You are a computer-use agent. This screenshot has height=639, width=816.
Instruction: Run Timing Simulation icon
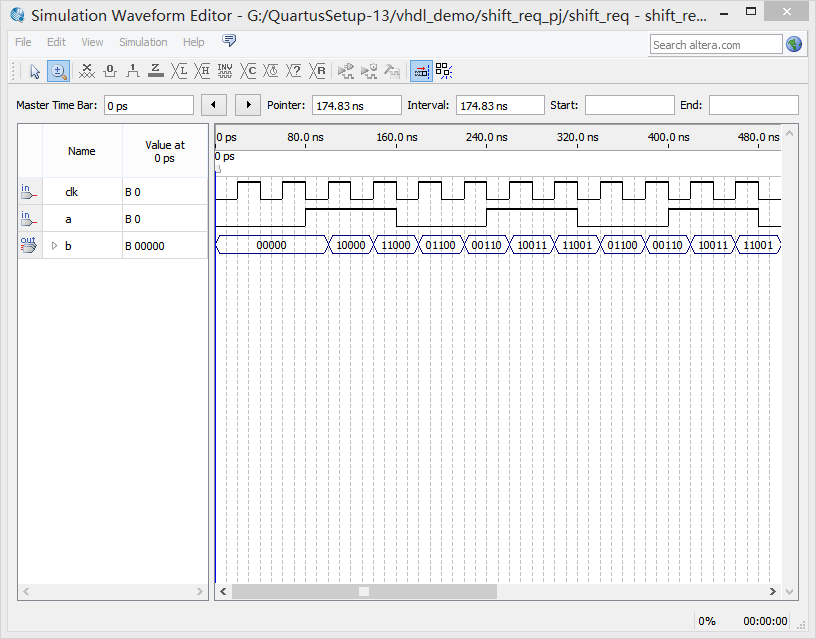click(369, 71)
